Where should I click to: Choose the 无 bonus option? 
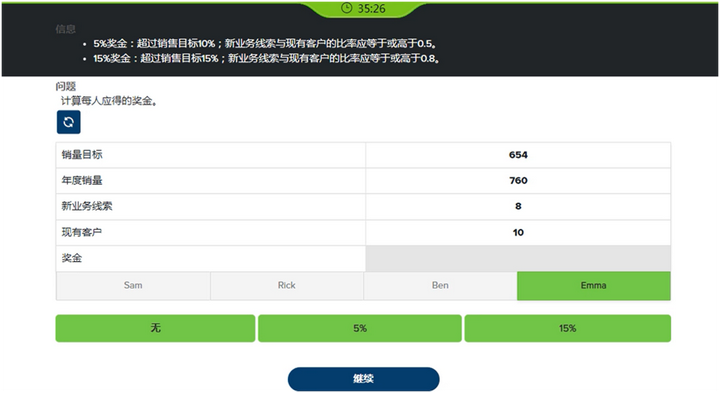coord(155,328)
